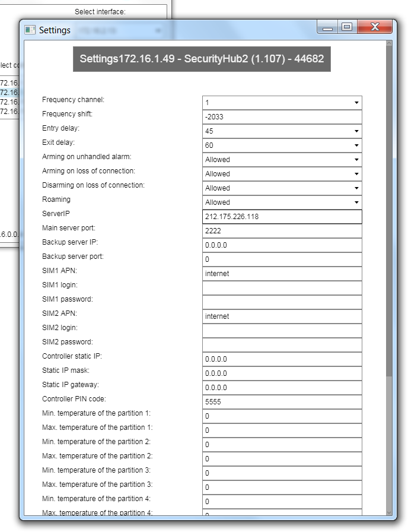Viewport: 408px width, 532px height.
Task: Close the Settings window
Action: tap(375, 27)
